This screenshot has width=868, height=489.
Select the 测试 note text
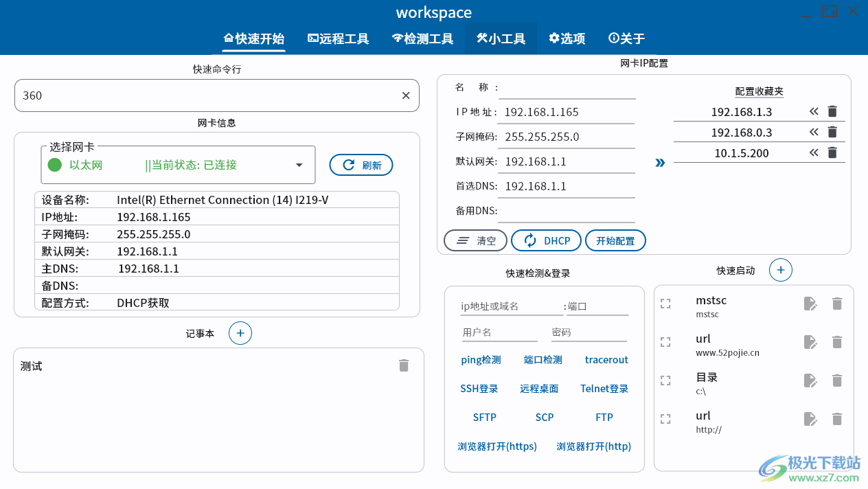pos(32,366)
